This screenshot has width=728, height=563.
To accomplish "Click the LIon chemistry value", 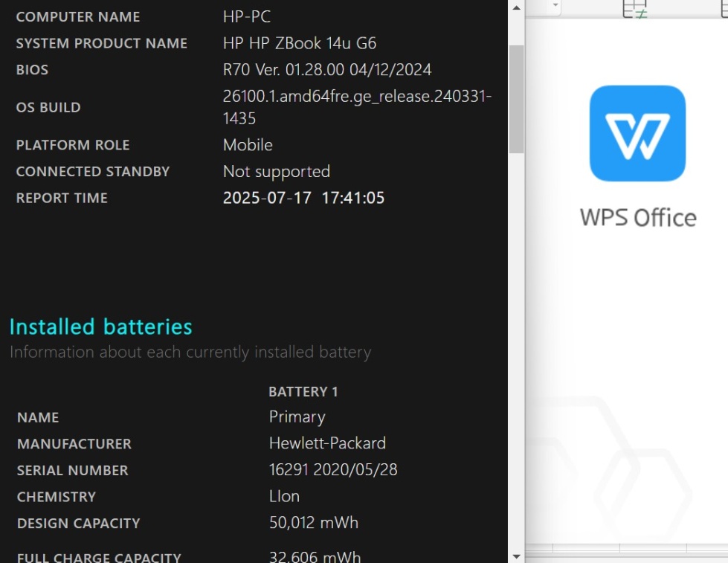I will pos(284,496).
